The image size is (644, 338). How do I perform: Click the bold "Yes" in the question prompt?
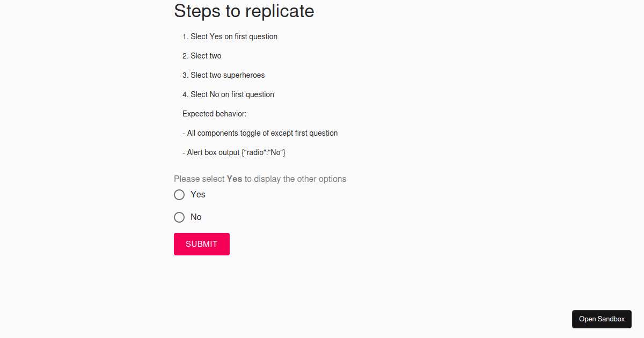click(x=235, y=179)
